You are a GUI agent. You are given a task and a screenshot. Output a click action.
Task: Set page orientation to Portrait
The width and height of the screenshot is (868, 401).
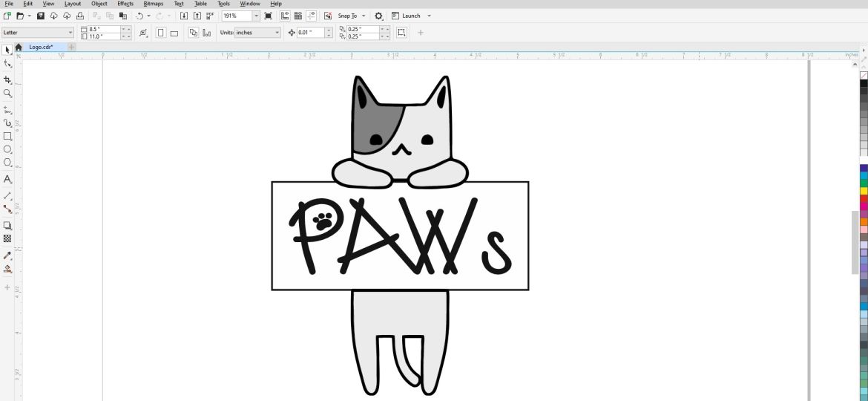pyautogui.click(x=160, y=33)
